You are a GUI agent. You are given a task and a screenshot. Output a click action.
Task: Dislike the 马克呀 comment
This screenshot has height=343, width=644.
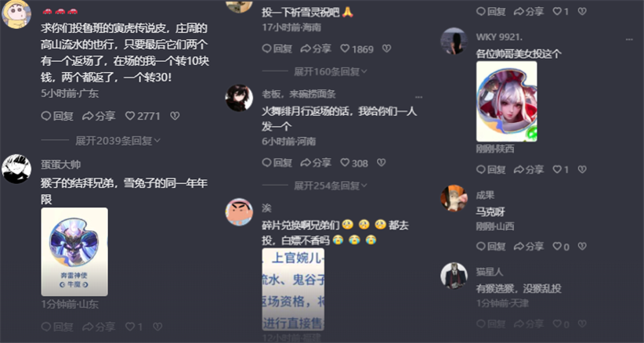[x=582, y=246]
